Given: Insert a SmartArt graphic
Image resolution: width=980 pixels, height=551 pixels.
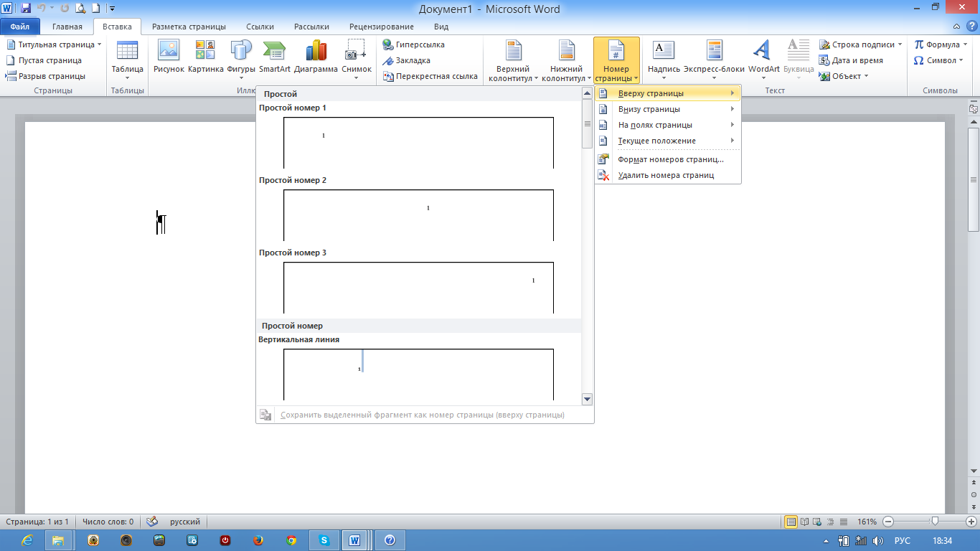Looking at the screenshot, I should [275, 57].
